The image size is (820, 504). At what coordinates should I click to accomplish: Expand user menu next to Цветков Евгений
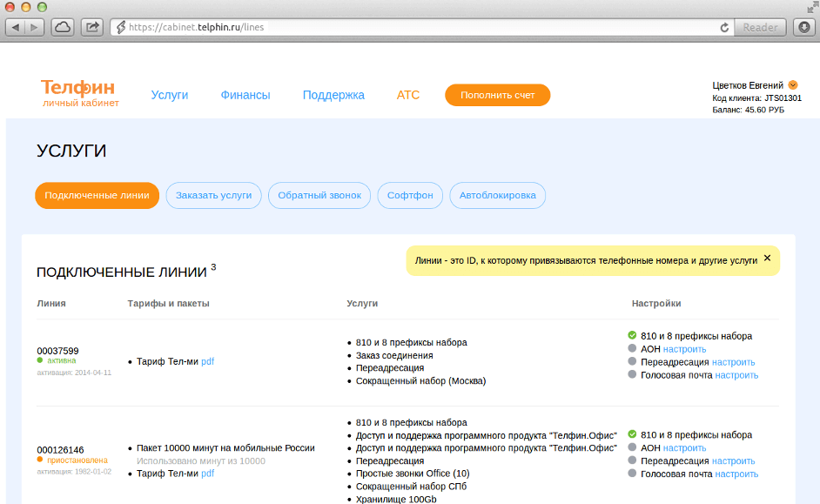[x=793, y=85]
